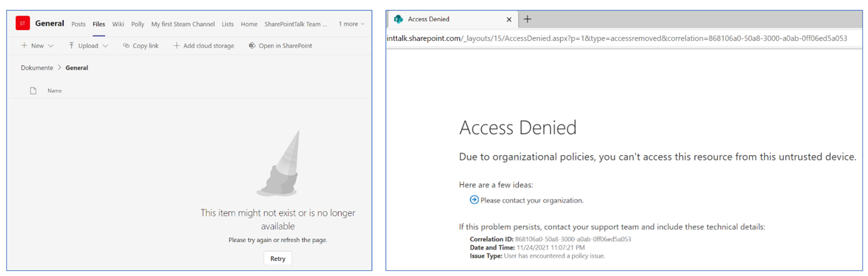Close the Access Denied browser tab
The width and height of the screenshot is (868, 276).
[509, 19]
